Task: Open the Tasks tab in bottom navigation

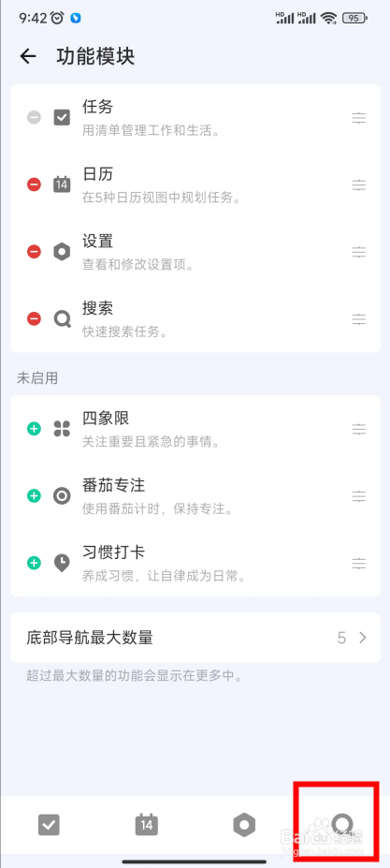Action: point(49,825)
